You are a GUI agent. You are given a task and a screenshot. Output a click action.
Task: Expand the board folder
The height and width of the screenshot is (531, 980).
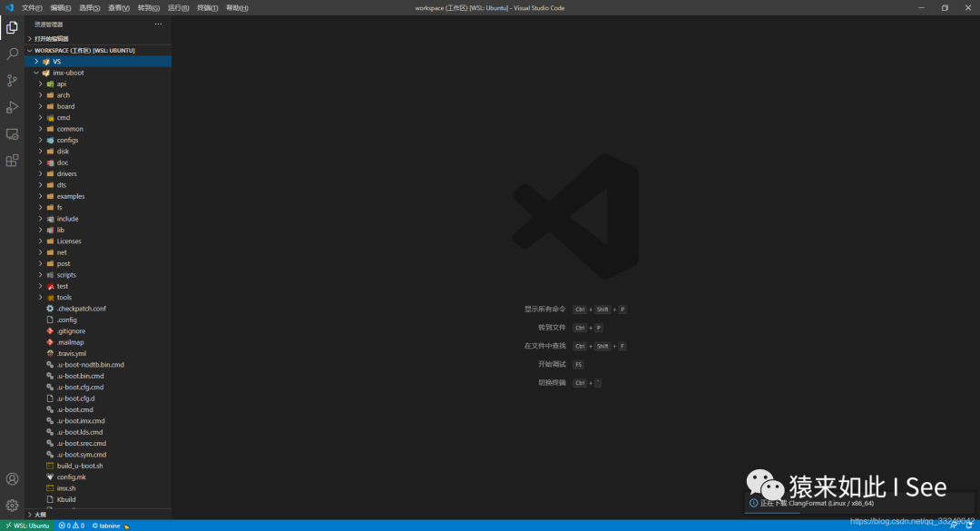point(98,106)
